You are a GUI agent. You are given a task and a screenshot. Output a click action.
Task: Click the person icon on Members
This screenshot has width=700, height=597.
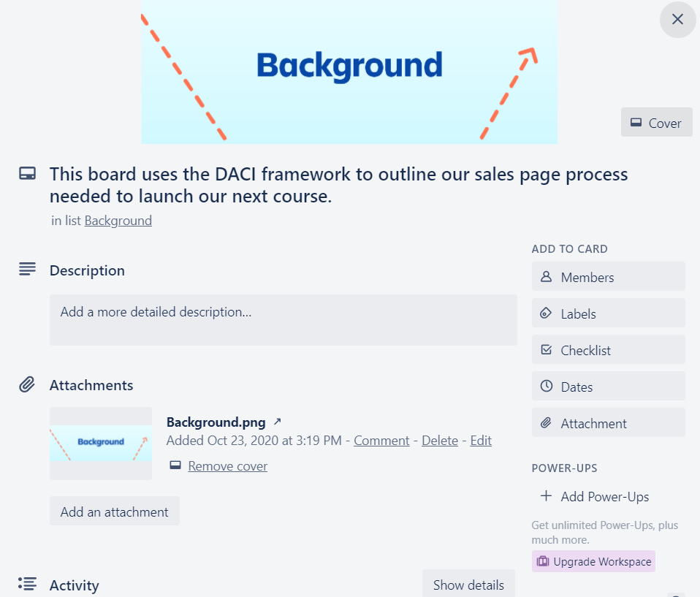pyautogui.click(x=546, y=277)
